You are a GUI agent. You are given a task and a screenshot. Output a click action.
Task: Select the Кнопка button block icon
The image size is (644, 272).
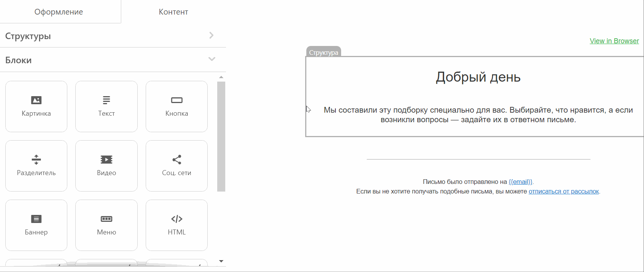pyautogui.click(x=177, y=100)
